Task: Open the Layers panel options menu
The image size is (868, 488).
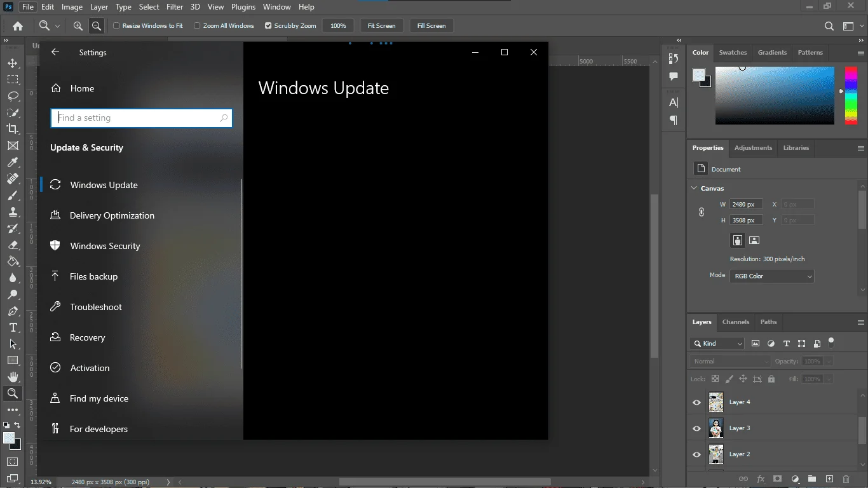Action: [x=861, y=323]
